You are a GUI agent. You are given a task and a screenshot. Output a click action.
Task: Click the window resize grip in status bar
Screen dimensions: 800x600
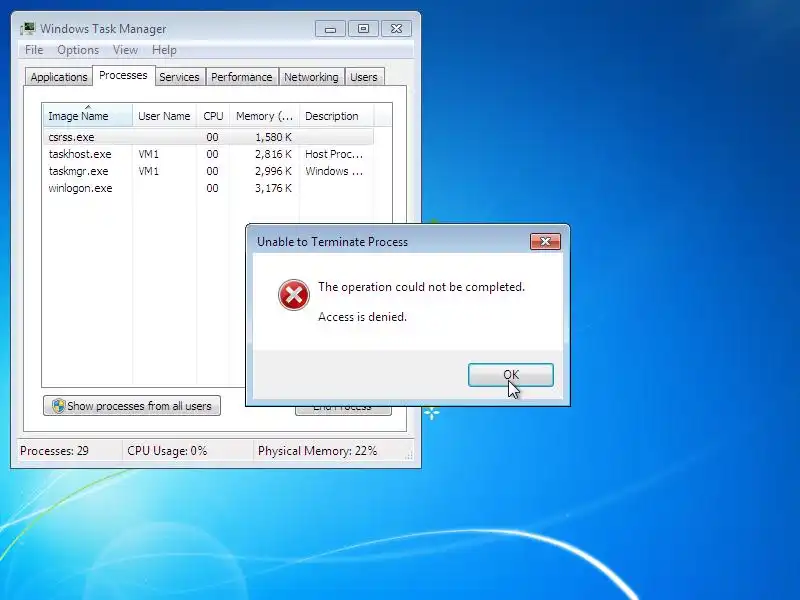[x=409, y=456]
